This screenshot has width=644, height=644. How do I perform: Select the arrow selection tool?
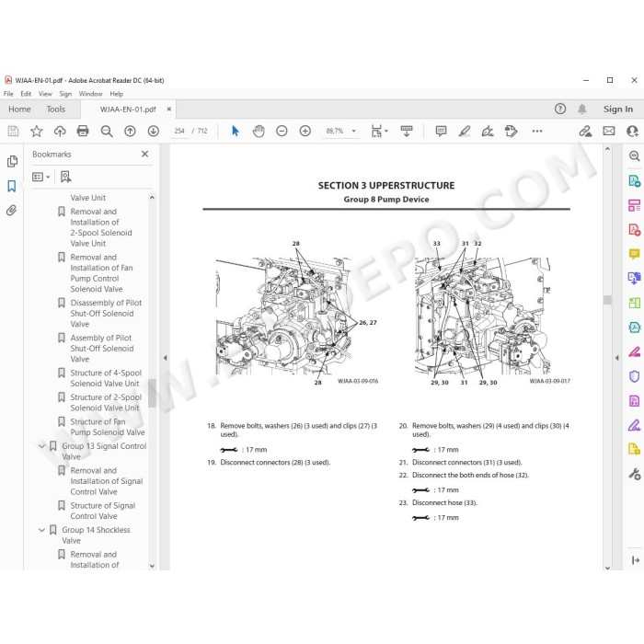click(x=235, y=131)
